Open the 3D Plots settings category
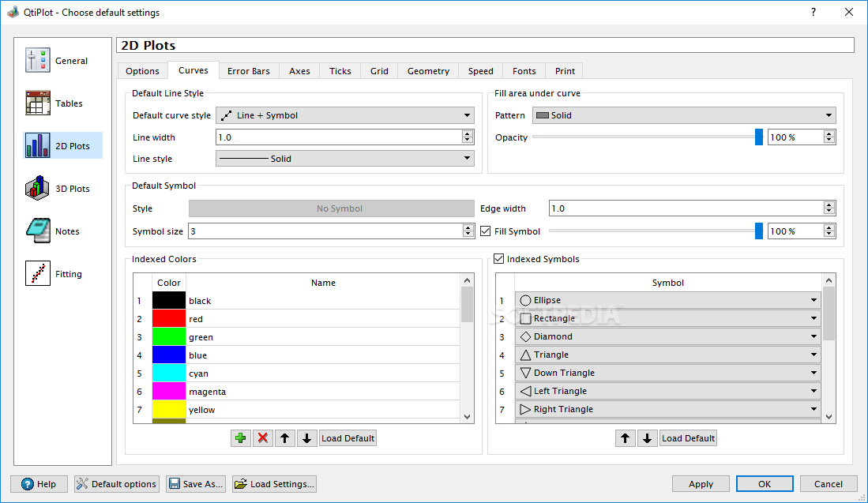The width and height of the screenshot is (868, 503). tap(57, 188)
